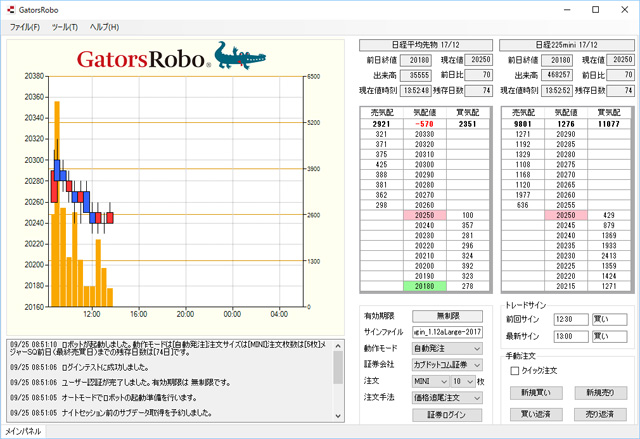Viewport: 640px width, 439px height.
Task: Expand the 動作モード dropdown showing 自動発注
Action: pos(447,349)
